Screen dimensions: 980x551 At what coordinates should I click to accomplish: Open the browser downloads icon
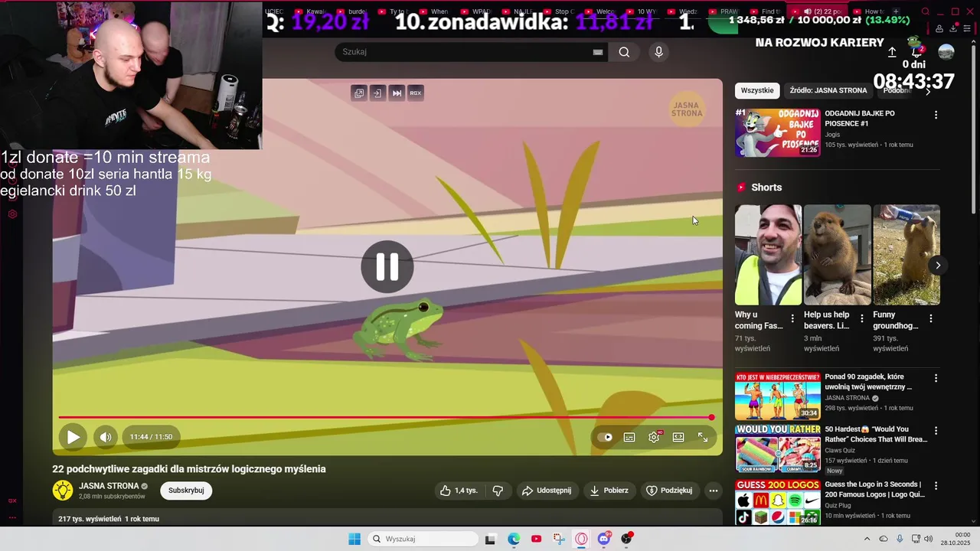point(953,29)
